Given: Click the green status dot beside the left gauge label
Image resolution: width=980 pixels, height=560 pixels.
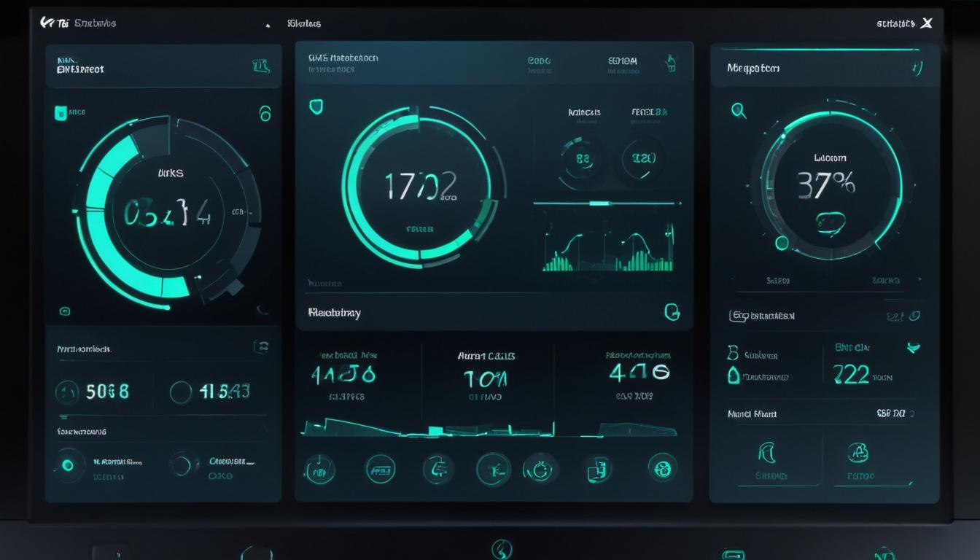Looking at the screenshot, I should (60, 112).
